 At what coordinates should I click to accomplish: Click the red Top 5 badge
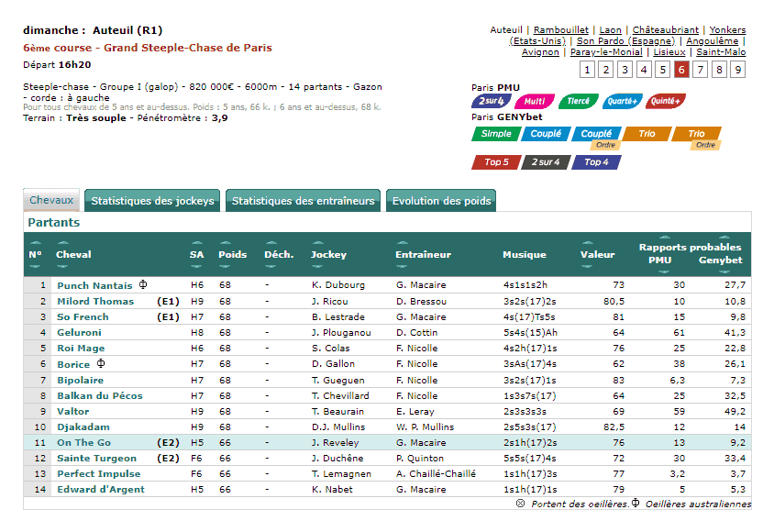(x=496, y=162)
